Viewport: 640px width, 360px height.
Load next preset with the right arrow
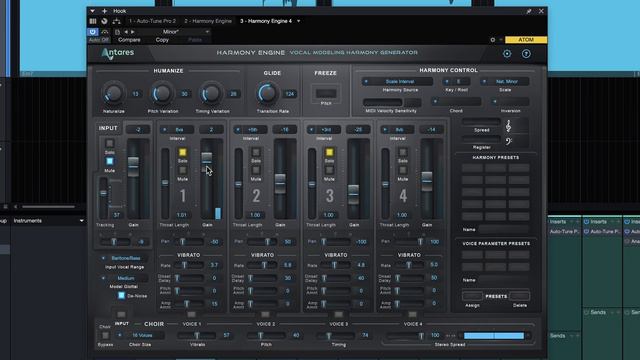(132, 31)
